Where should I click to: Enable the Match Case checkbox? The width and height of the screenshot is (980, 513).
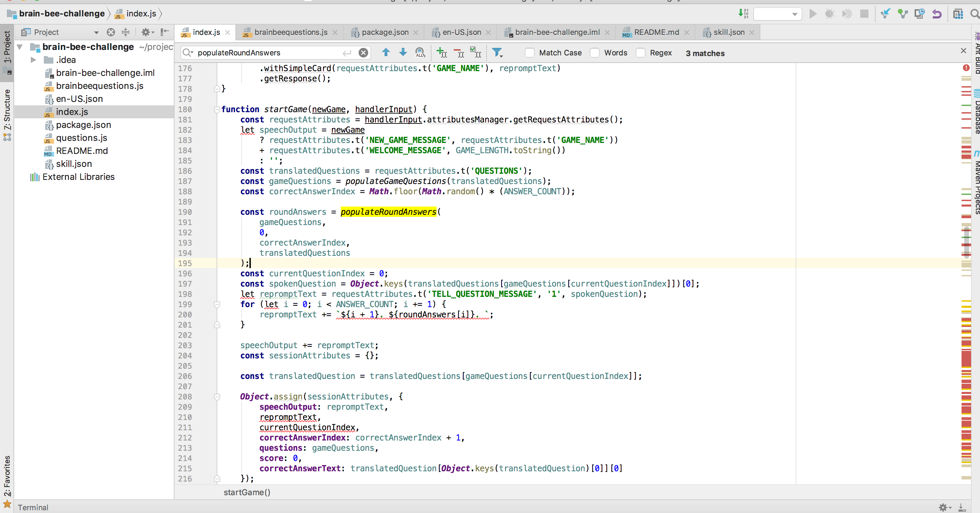[x=530, y=53]
